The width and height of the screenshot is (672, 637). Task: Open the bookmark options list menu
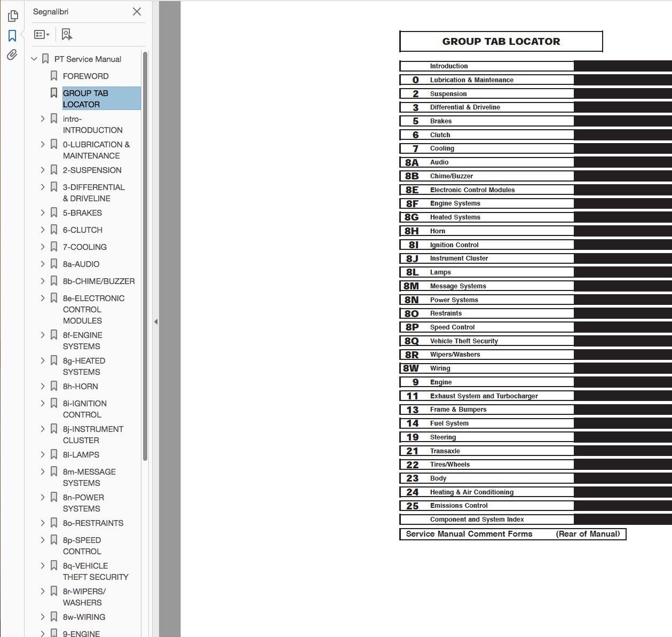click(x=42, y=35)
